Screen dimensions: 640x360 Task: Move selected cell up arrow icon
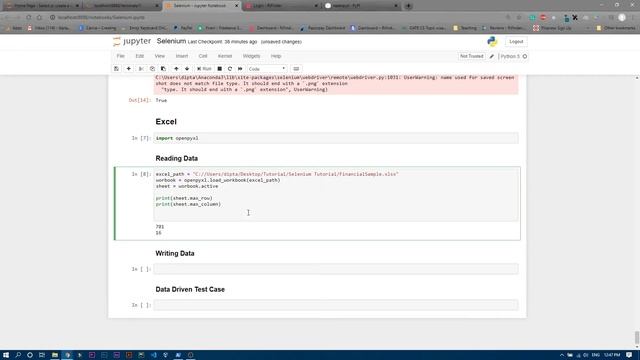click(176, 69)
